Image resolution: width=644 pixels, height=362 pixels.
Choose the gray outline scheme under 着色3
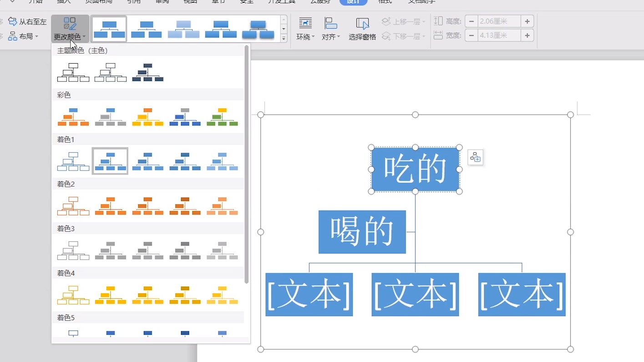(73, 251)
